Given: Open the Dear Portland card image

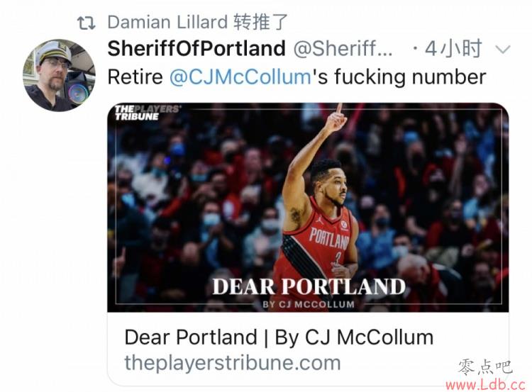Looking at the screenshot, I should point(308,207).
